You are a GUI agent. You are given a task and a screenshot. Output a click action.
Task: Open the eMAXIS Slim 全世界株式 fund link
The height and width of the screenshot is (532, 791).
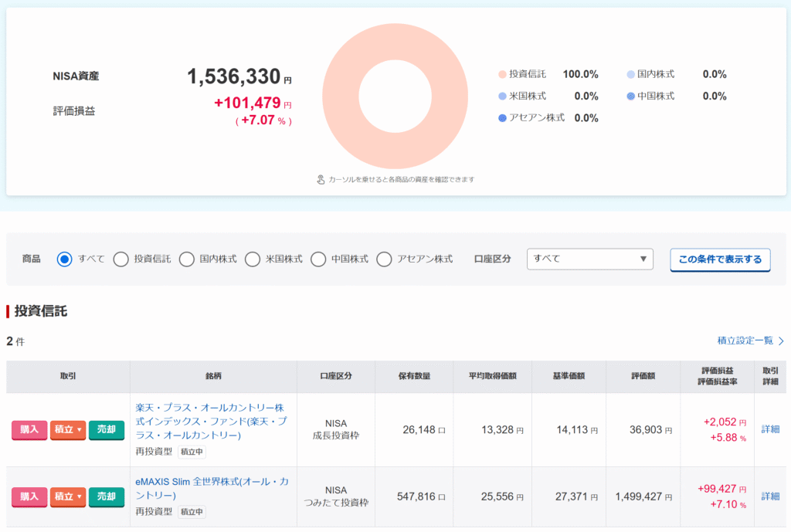click(212, 488)
